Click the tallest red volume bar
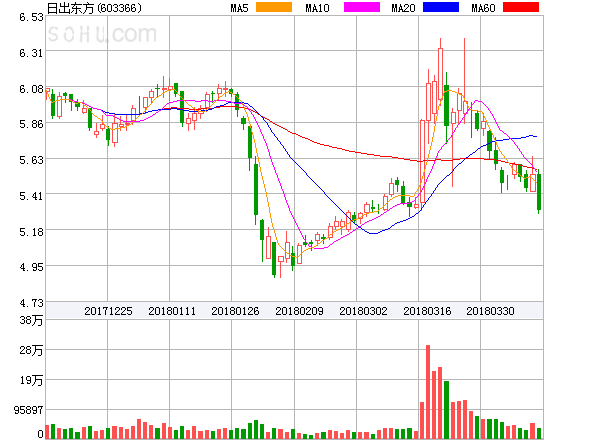 [x=428, y=392]
